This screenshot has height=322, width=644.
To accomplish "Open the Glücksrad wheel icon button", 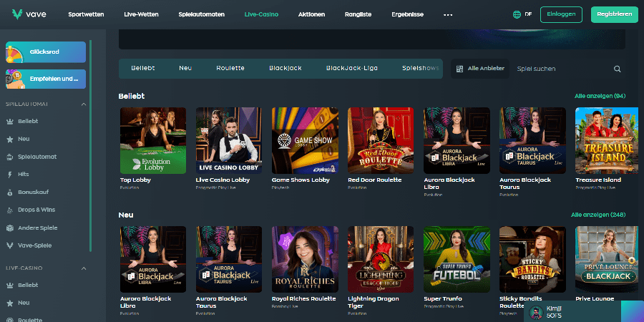I will 17,52.
